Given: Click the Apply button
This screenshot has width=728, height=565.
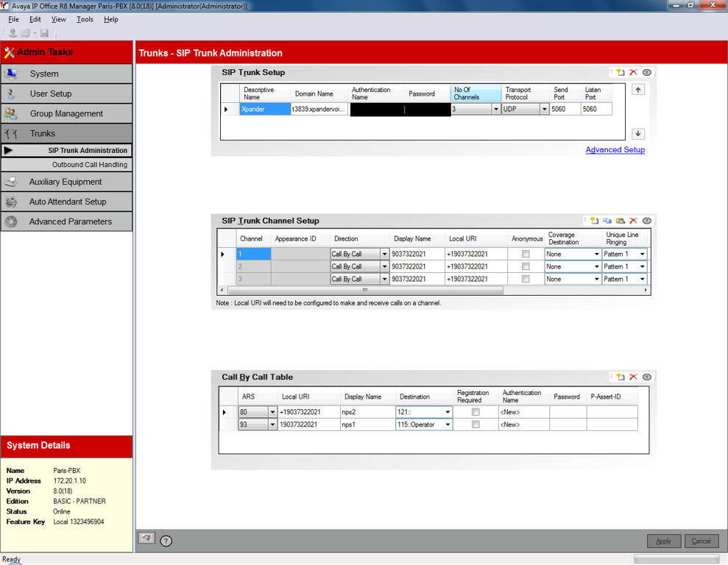Looking at the screenshot, I should pyautogui.click(x=664, y=541).
